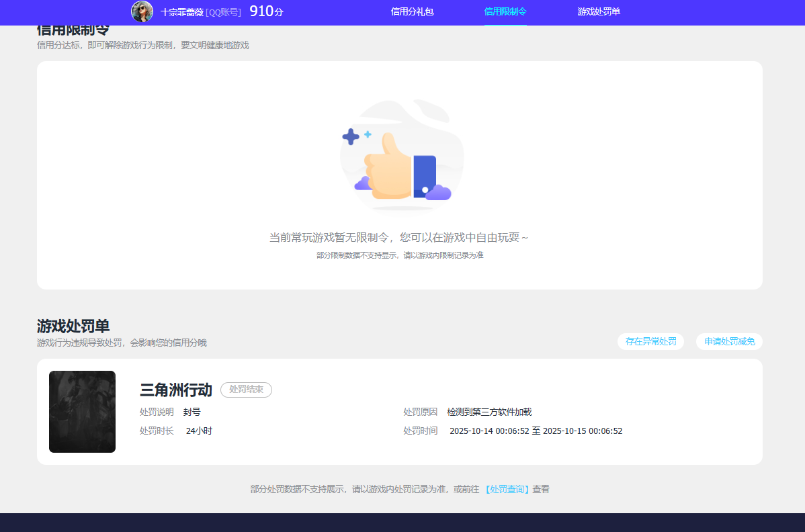The height and width of the screenshot is (532, 805).
Task: Click the 申请处罚减免 button
Action: tap(728, 341)
